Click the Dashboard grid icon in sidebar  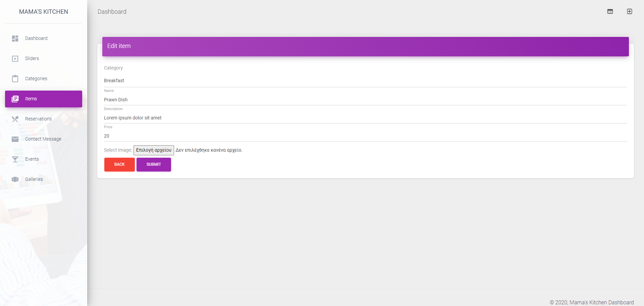[15, 39]
